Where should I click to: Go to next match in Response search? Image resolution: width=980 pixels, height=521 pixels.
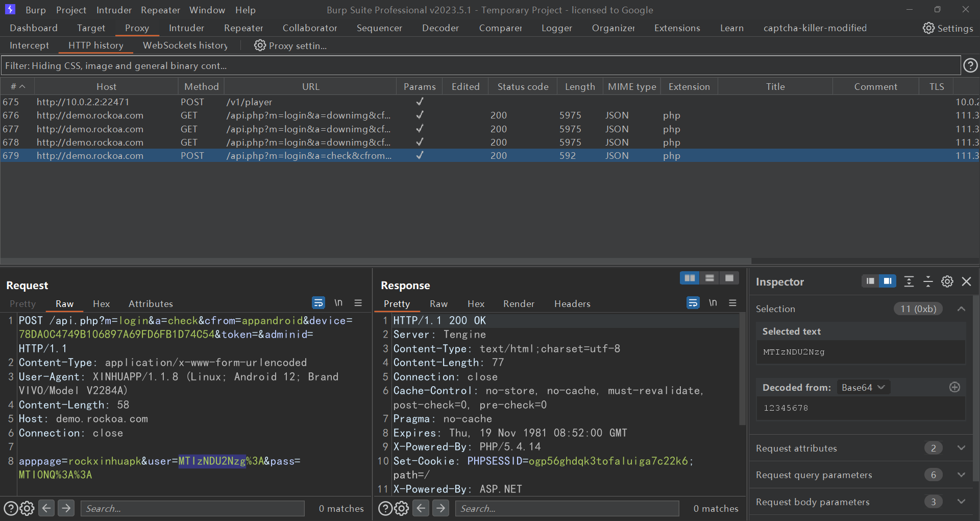(440, 508)
